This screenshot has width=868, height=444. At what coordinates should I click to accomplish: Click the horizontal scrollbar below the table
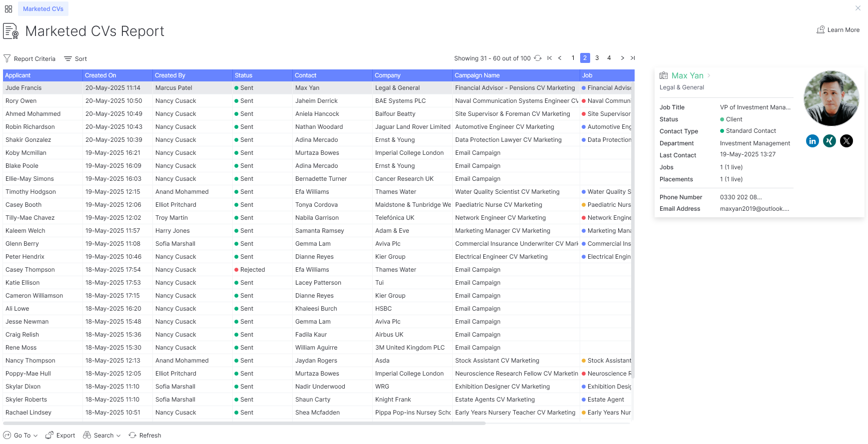[x=244, y=423]
